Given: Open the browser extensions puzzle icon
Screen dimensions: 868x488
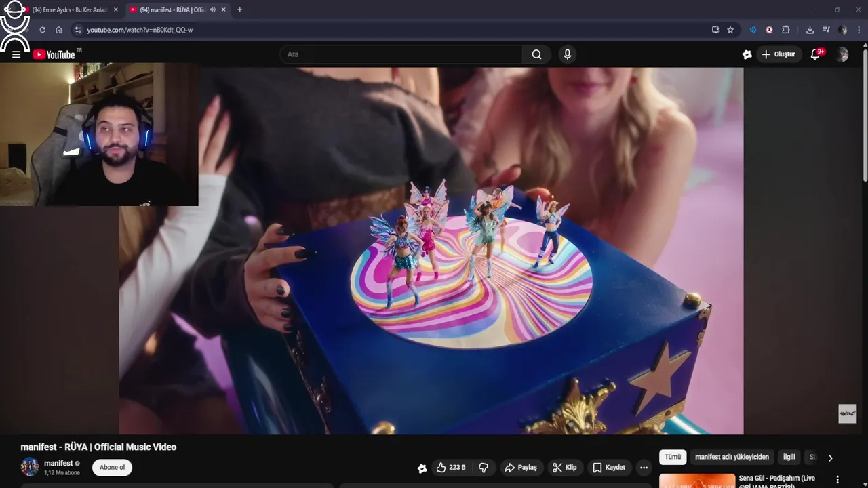Looking at the screenshot, I should click(786, 30).
